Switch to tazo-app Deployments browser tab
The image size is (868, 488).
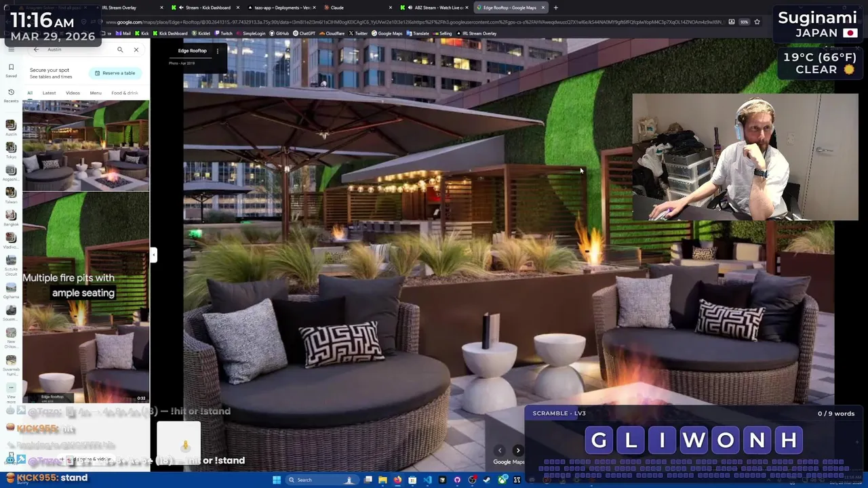tap(281, 7)
